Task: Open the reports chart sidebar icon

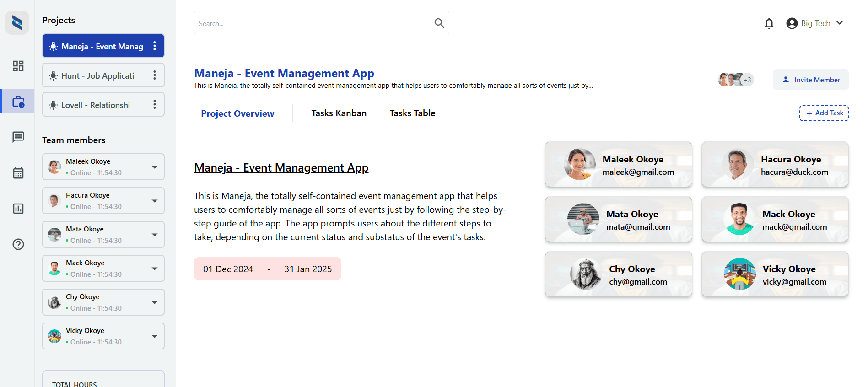Action: click(18, 209)
